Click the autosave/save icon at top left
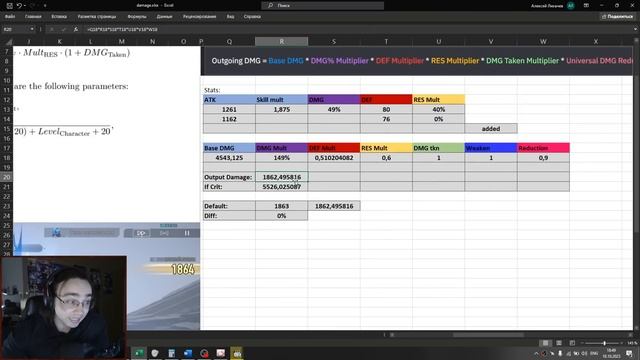The width and height of the screenshot is (640, 360). click(9, 6)
